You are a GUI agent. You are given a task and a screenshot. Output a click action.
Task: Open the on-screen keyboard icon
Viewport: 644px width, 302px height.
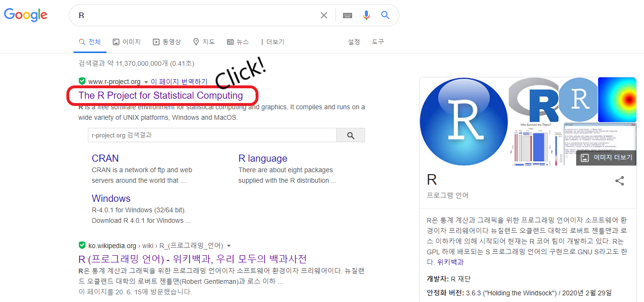click(347, 15)
